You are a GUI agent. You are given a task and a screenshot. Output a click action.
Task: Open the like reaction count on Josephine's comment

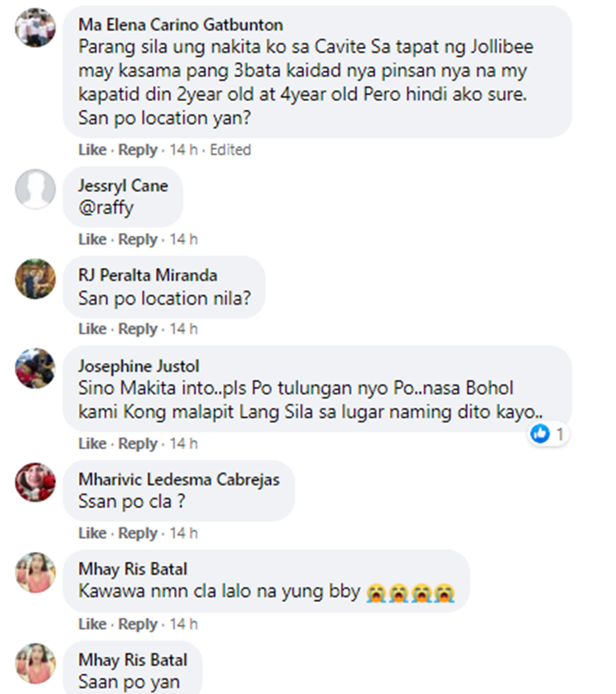pos(549,434)
